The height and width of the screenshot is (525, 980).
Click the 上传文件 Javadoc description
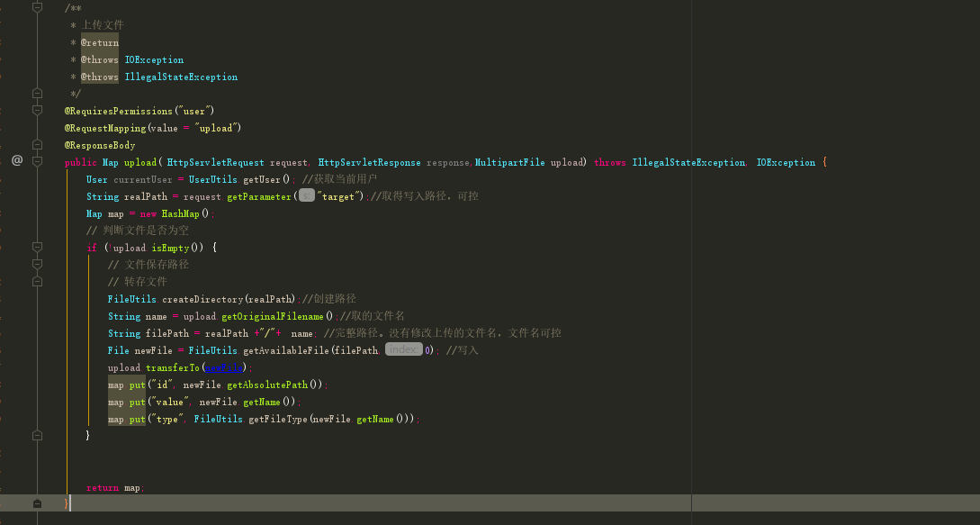click(x=103, y=25)
